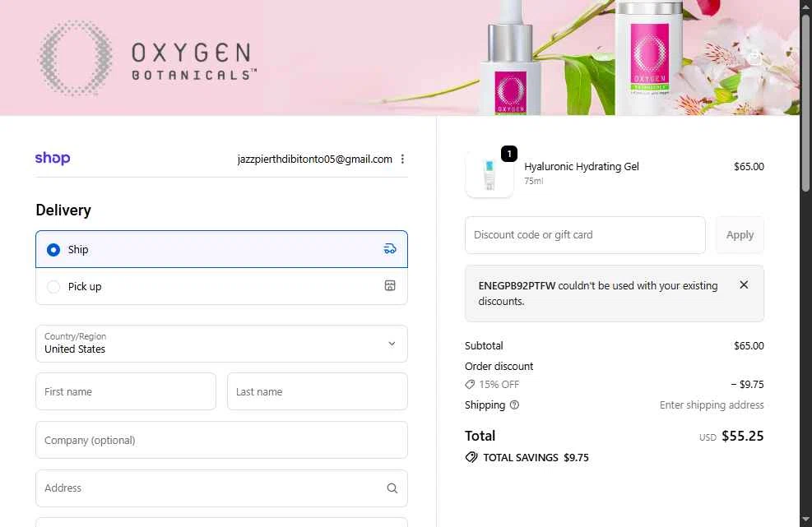This screenshot has width=812, height=527.
Task: Click the $55.25 total amount
Action: (743, 436)
